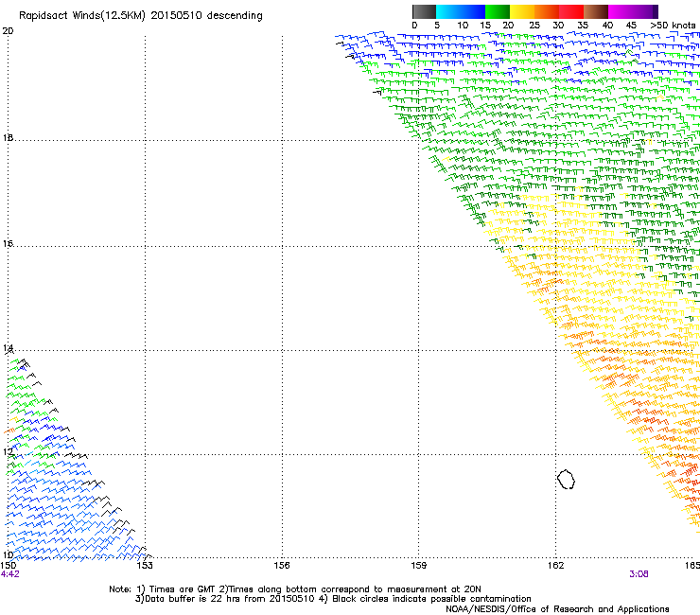Click the latitude label '18'
The width and height of the screenshot is (700, 615).
[8, 137]
